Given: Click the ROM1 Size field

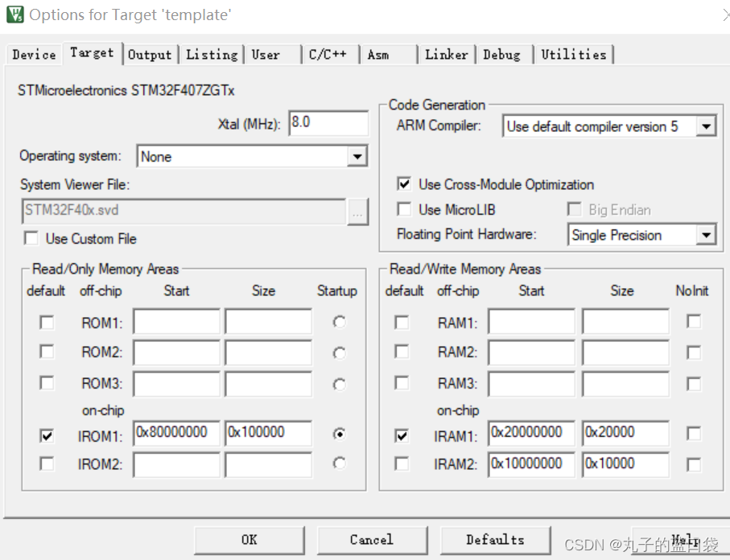Looking at the screenshot, I should 269,321.
